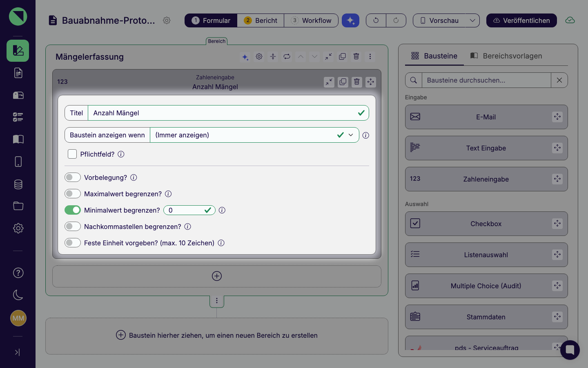Open the help question mark icon
Viewport: 588px width, 368px height.
click(18, 273)
